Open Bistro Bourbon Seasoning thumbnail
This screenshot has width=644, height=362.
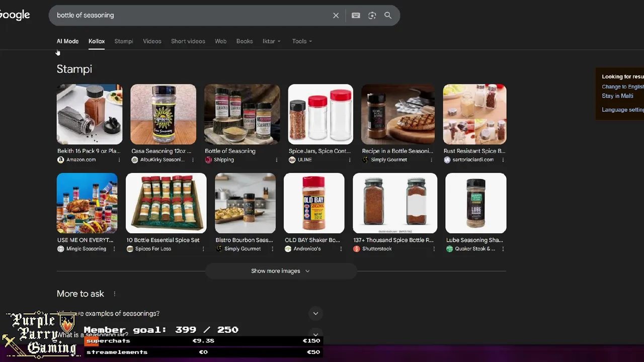(245, 203)
